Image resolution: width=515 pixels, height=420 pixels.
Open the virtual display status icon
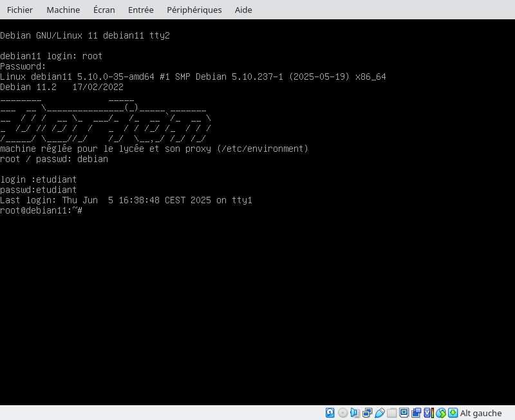click(x=404, y=413)
